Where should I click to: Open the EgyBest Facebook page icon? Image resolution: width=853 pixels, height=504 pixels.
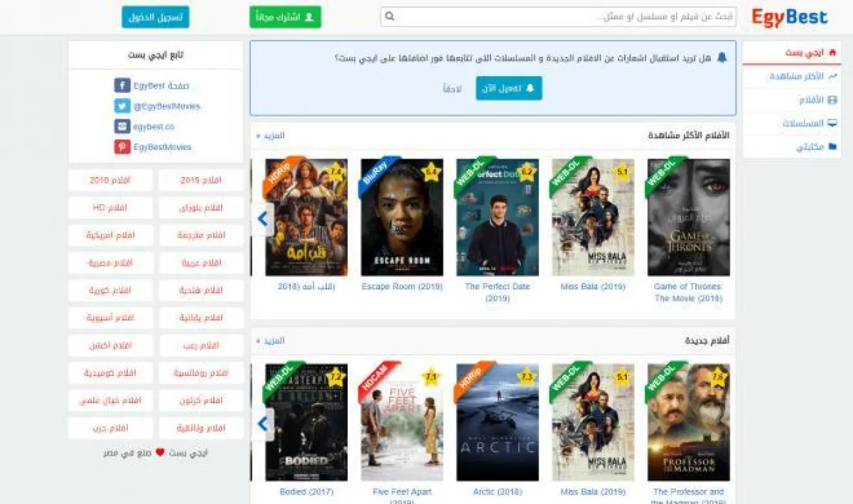(122, 85)
